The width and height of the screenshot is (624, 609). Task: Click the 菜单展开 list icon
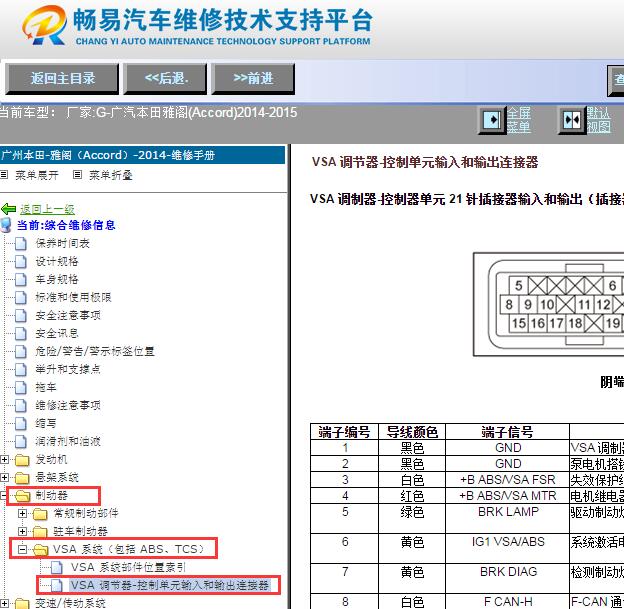[4, 174]
